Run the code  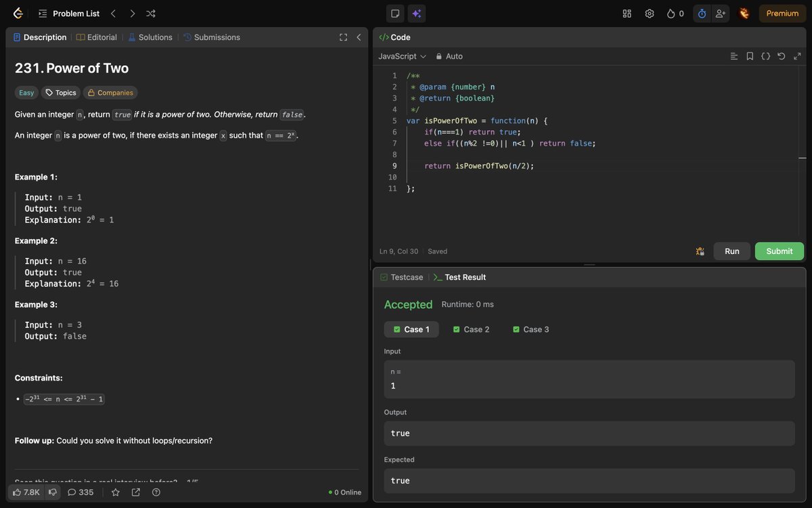[731, 251]
